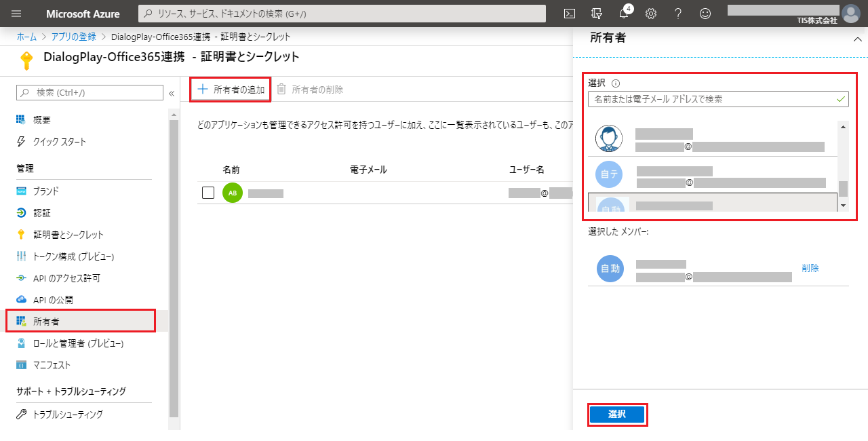Select the highlighted third user in results
This screenshot has height=441, width=868.
pos(712,203)
